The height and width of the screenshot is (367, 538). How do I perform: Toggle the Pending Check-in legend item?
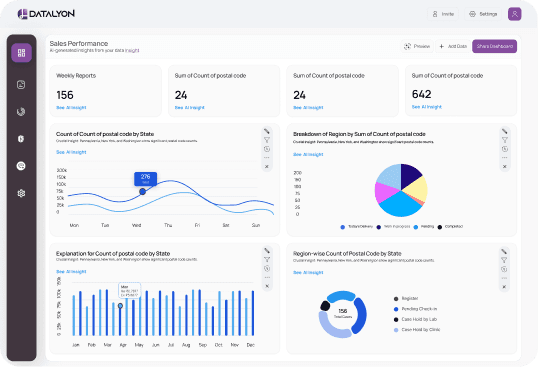[x=416, y=309]
